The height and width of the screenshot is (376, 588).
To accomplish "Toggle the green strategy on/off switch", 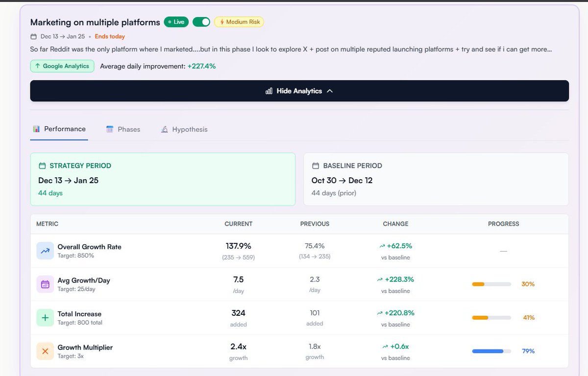I will click(201, 22).
